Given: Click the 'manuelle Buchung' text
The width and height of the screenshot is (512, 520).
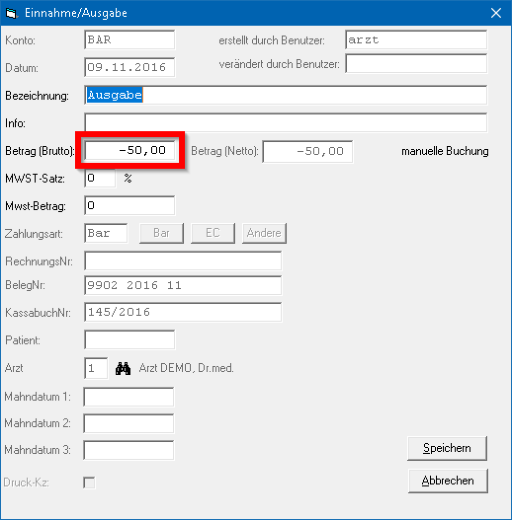Looking at the screenshot, I should coord(445,151).
